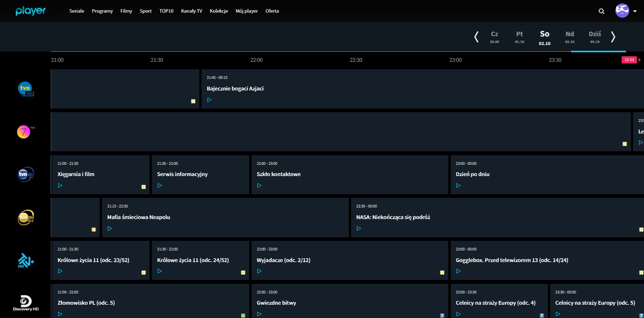Open Mój player menu item
Image resolution: width=644 pixels, height=318 pixels.
(x=247, y=11)
